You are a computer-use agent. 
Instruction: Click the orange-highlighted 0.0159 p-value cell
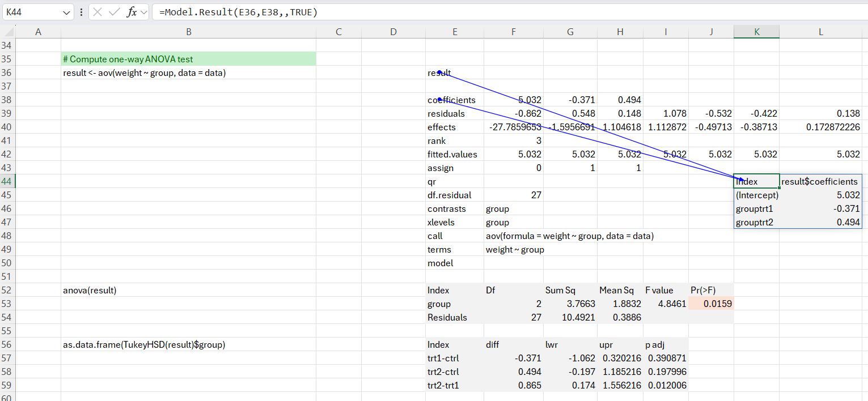pyautogui.click(x=711, y=304)
